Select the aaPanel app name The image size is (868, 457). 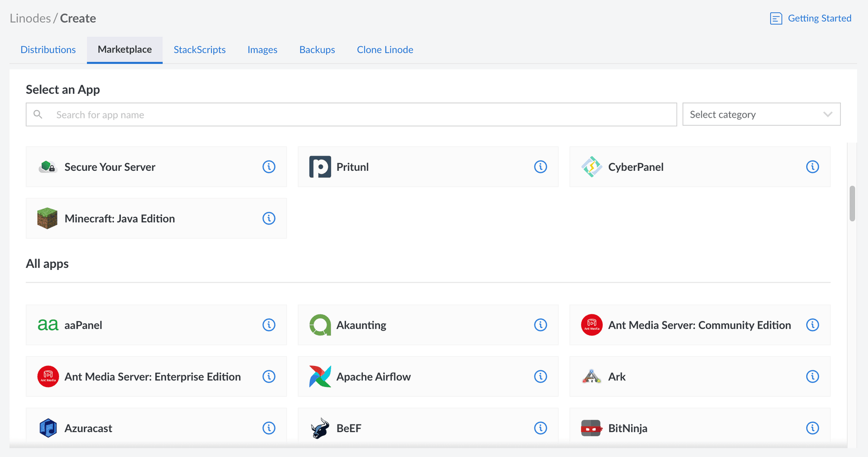point(84,325)
